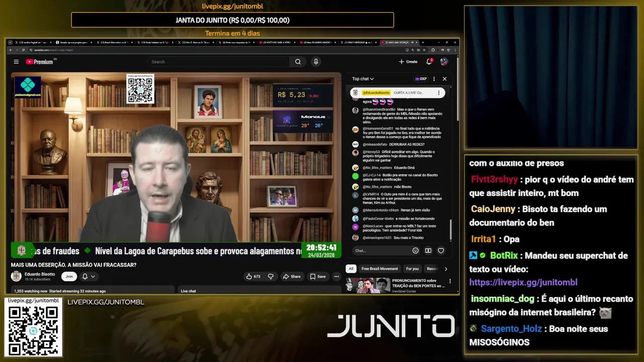
Task: Like the video with 673 likes
Action: (x=253, y=277)
